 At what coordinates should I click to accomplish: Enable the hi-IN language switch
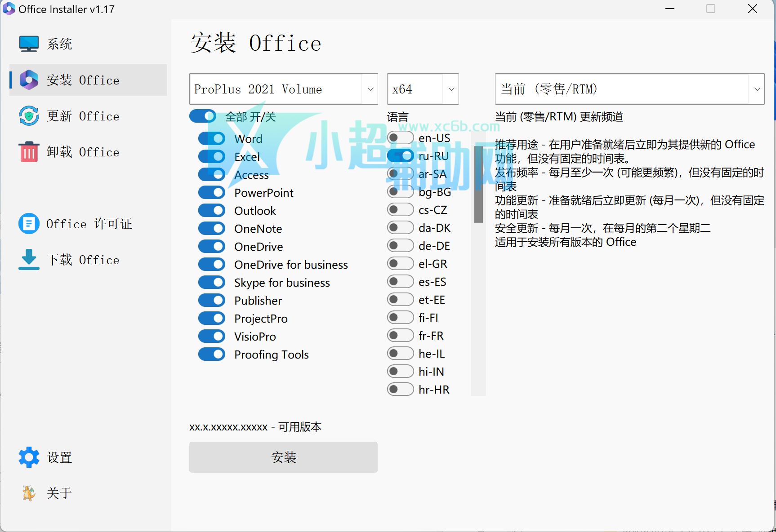401,371
